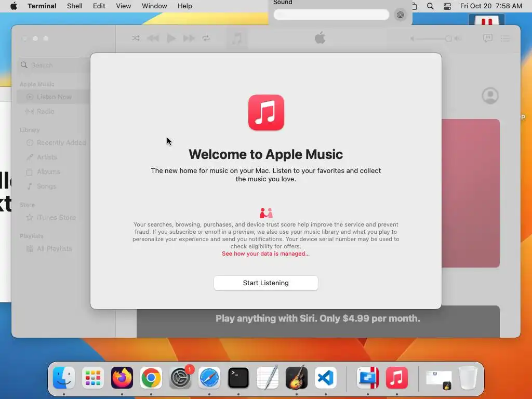The image size is (532, 399).
Task: Open Control Center in menu bar
Action: pyautogui.click(x=447, y=6)
